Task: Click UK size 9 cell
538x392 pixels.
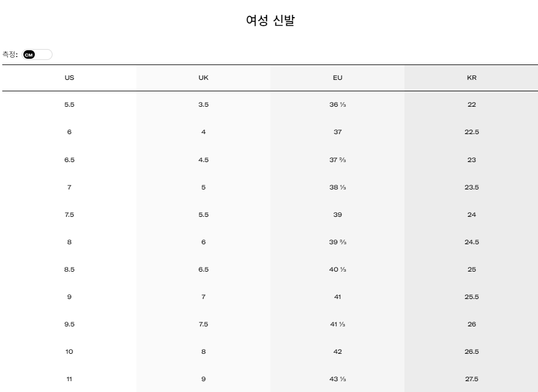Action: (203, 379)
